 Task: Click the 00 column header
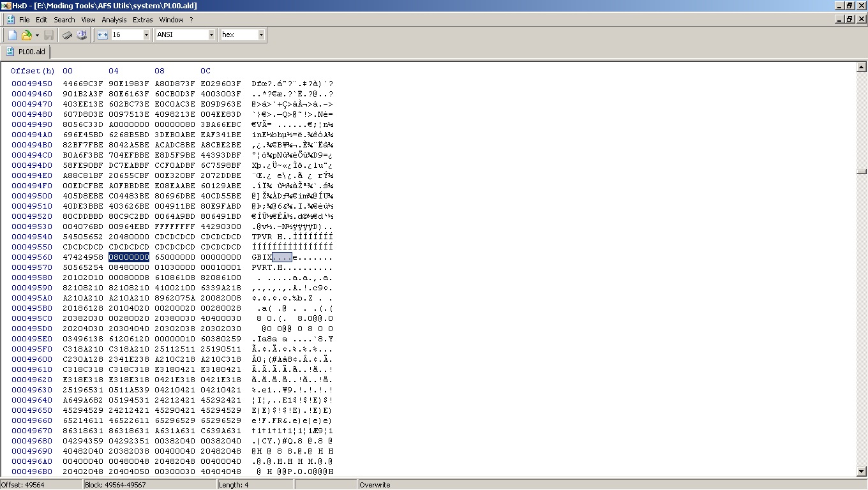point(68,71)
